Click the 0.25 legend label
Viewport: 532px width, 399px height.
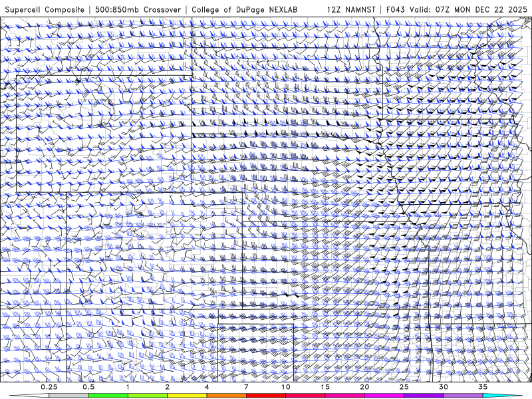pos(49,387)
